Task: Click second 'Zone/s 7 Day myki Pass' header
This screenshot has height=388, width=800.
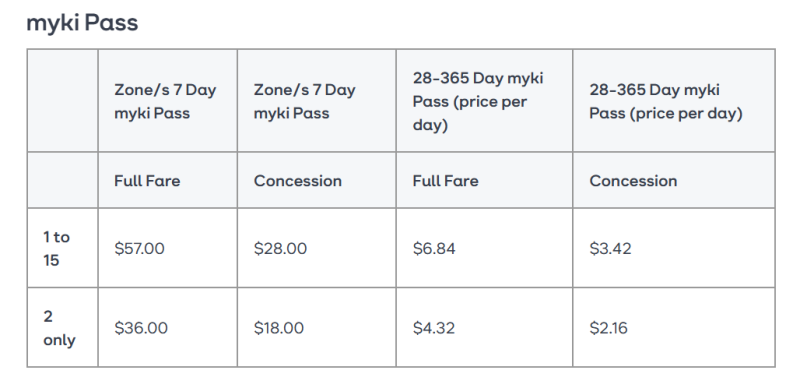Action: (x=304, y=101)
